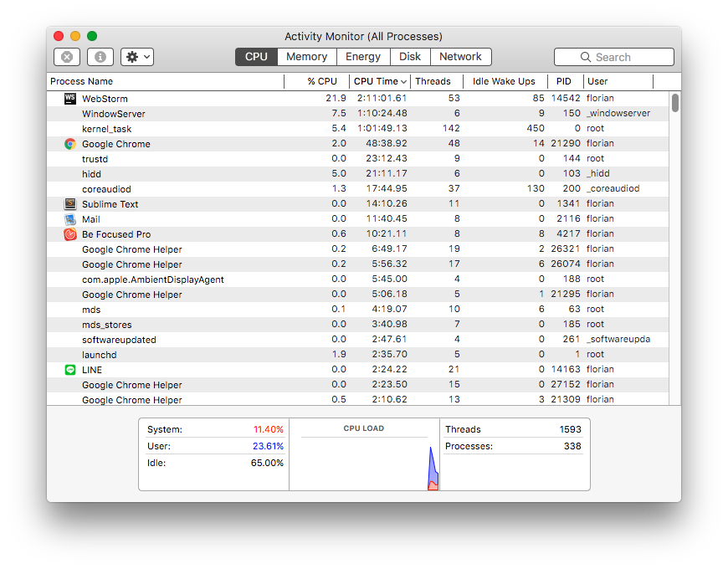Click the Mail app icon
This screenshot has height=569, width=728.
(x=70, y=219)
